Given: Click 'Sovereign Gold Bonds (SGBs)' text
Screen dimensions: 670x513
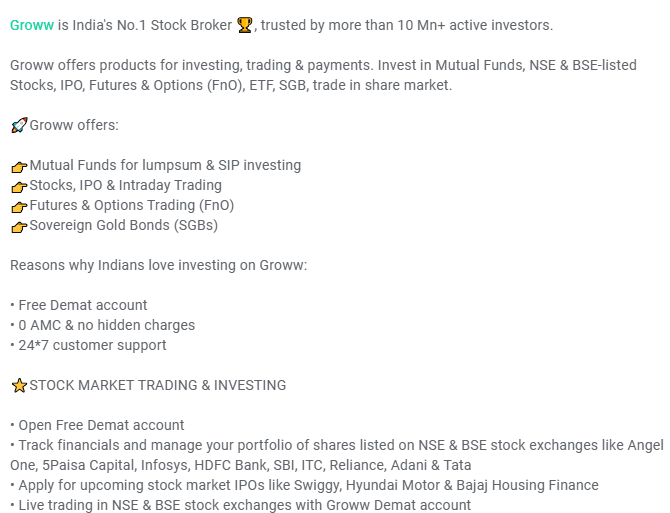Looking at the screenshot, I should click(123, 225).
